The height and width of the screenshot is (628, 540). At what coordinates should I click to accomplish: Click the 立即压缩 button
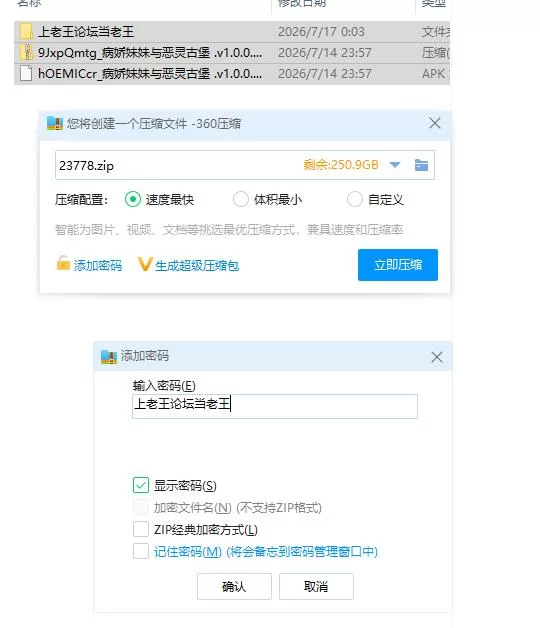[398, 265]
